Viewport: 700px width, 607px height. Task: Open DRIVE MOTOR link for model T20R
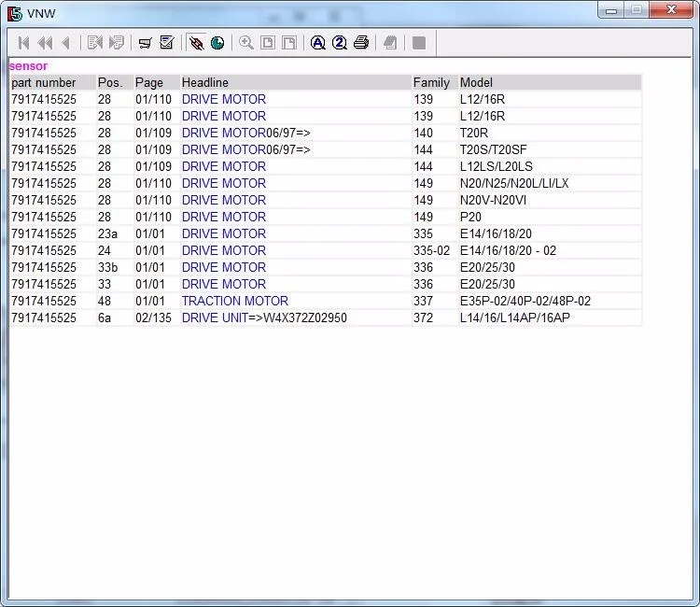click(224, 134)
